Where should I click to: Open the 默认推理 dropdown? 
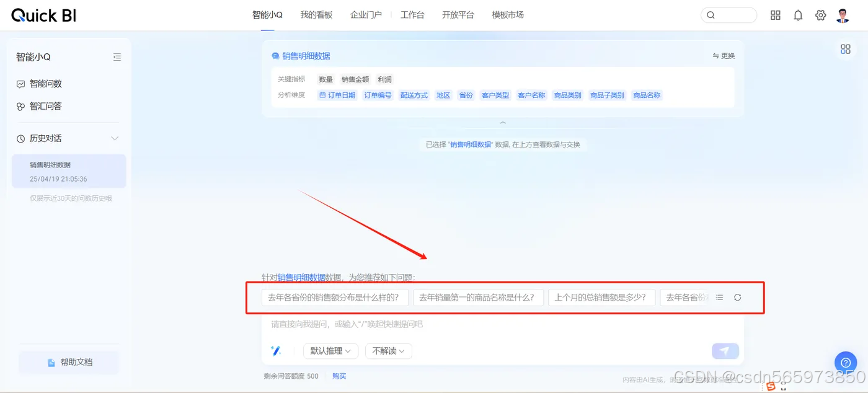[330, 351]
